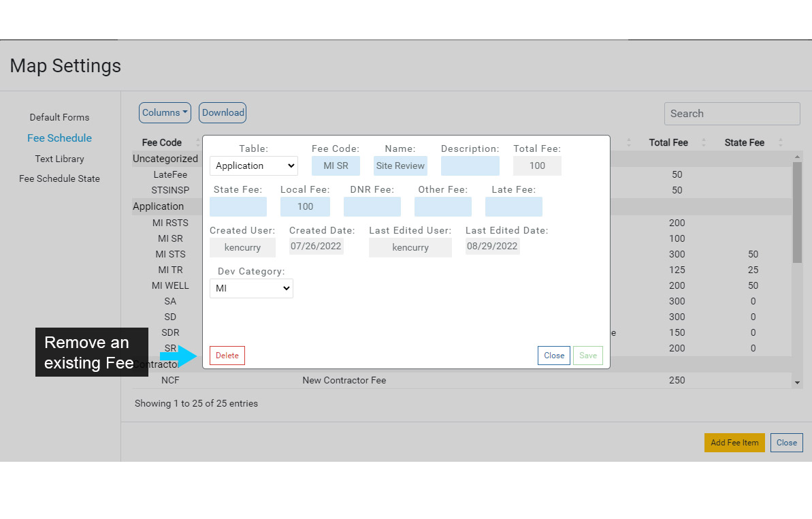Edit the Local Fee field
The width and height of the screenshot is (812, 519).
tap(305, 206)
